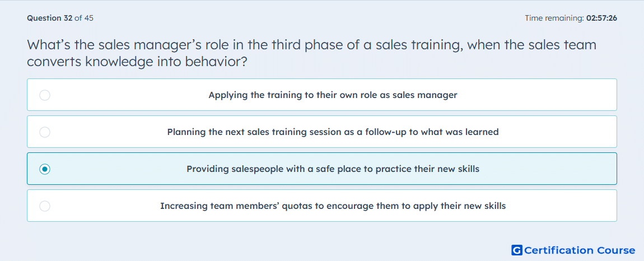Click answer text about increasing quotas
Viewport: 644px width, 261px height.
tap(333, 206)
